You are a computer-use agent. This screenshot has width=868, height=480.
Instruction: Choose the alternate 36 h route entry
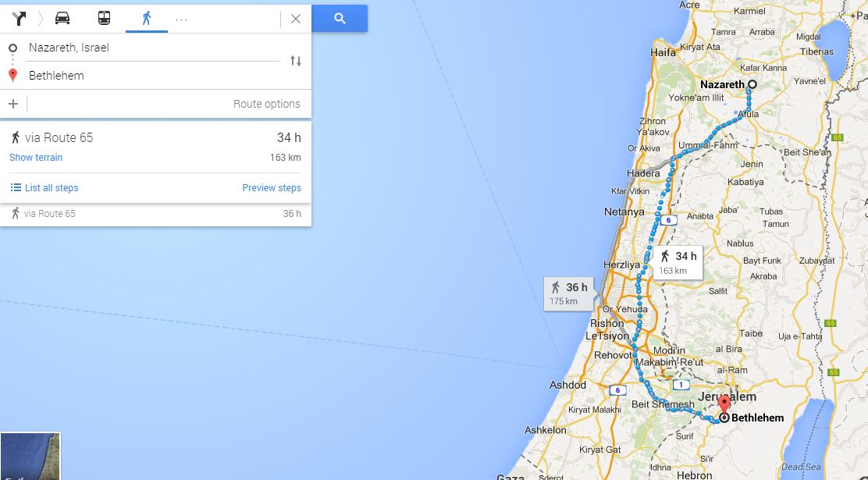coord(155,214)
